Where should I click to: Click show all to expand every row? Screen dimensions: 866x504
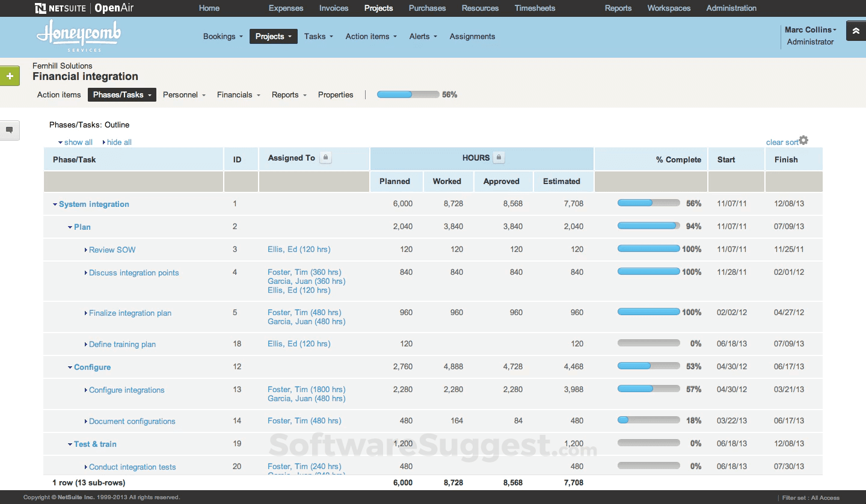coord(78,142)
